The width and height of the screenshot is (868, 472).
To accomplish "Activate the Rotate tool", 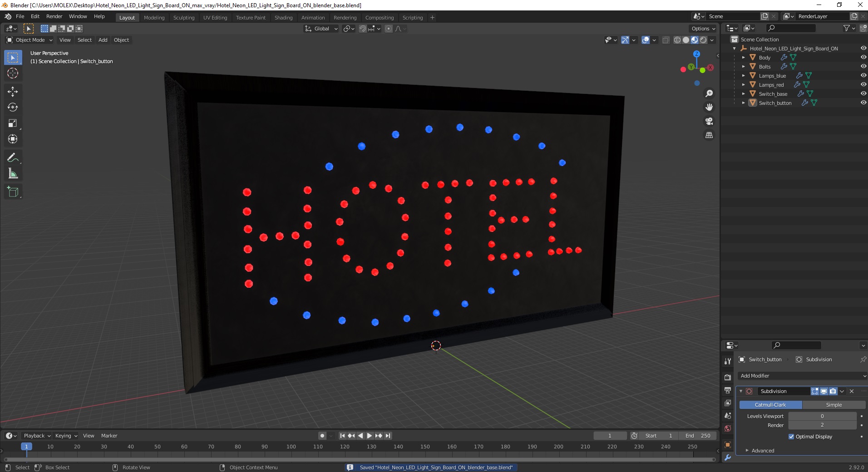I will (13, 107).
